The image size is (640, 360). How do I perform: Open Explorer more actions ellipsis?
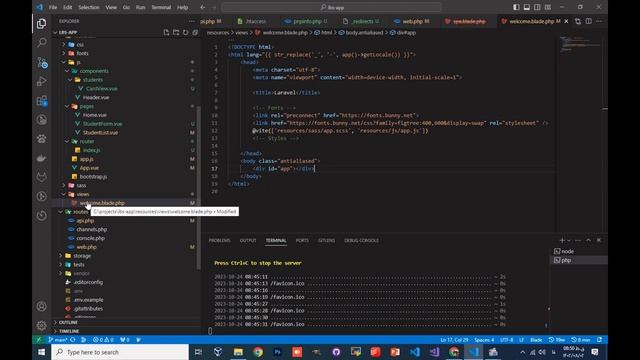tap(191, 21)
